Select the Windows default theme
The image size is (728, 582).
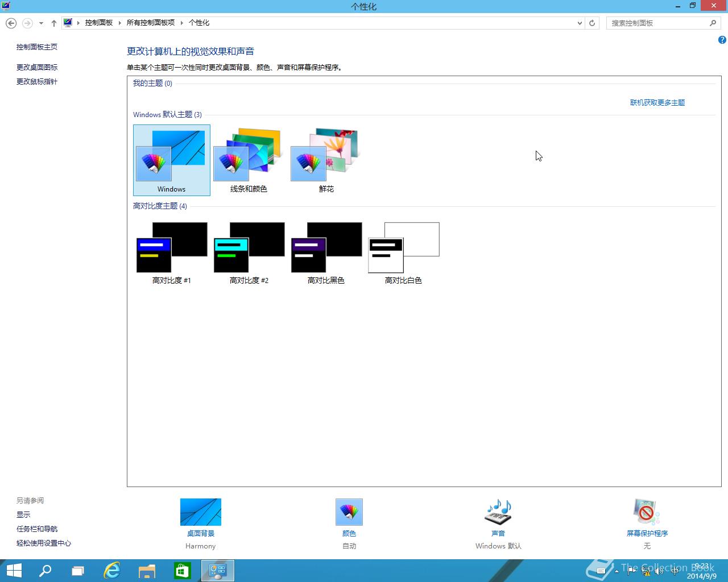(171, 160)
